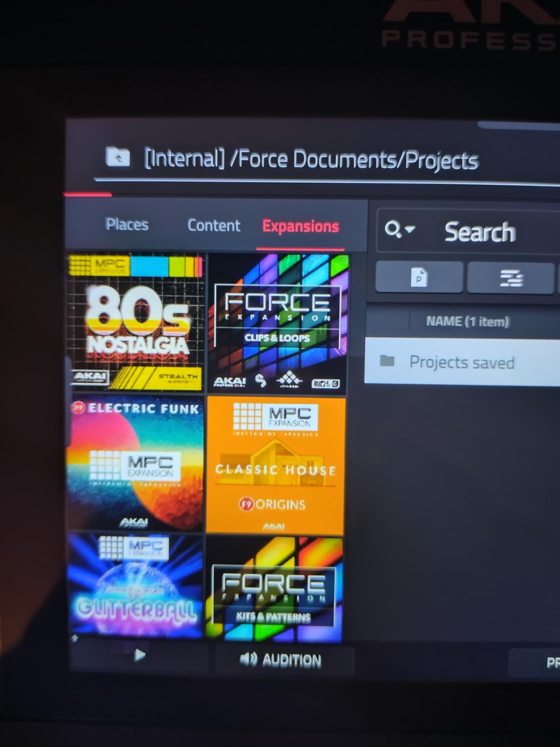Select the Projects saved folder row
Screen dimensions: 560x747
pyautogui.click(x=462, y=362)
